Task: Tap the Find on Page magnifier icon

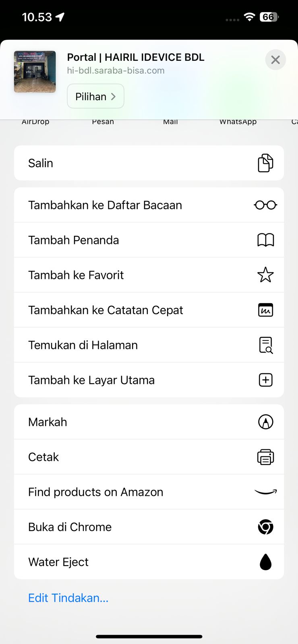Action: coord(265,345)
